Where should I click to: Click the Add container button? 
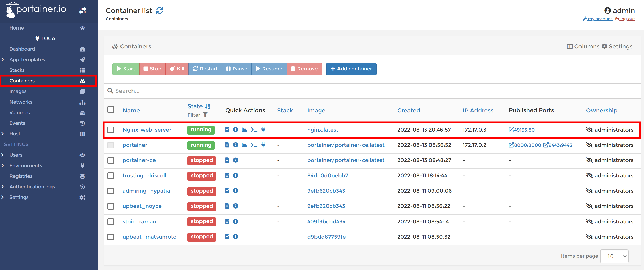tap(351, 69)
